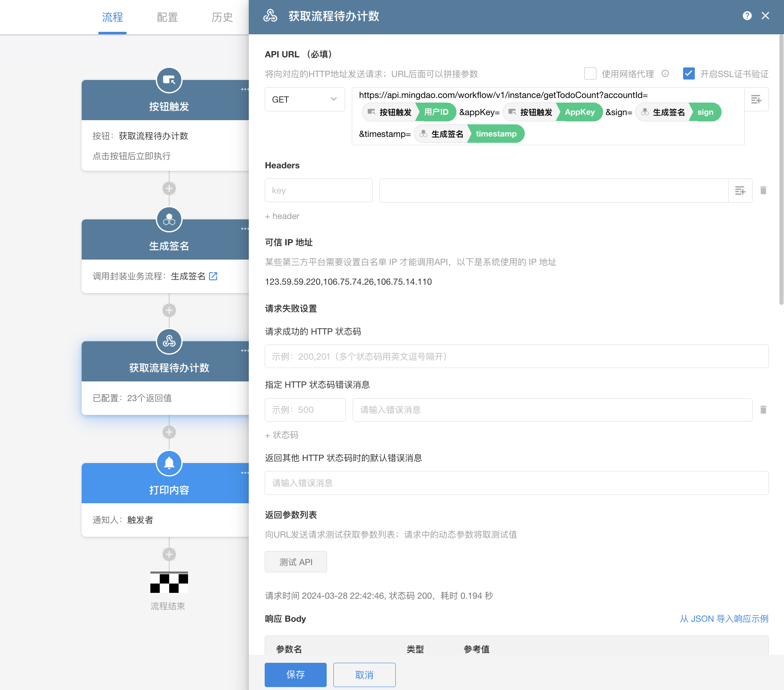Click the 获取流程待办计数 webhook node icon

coord(169,341)
